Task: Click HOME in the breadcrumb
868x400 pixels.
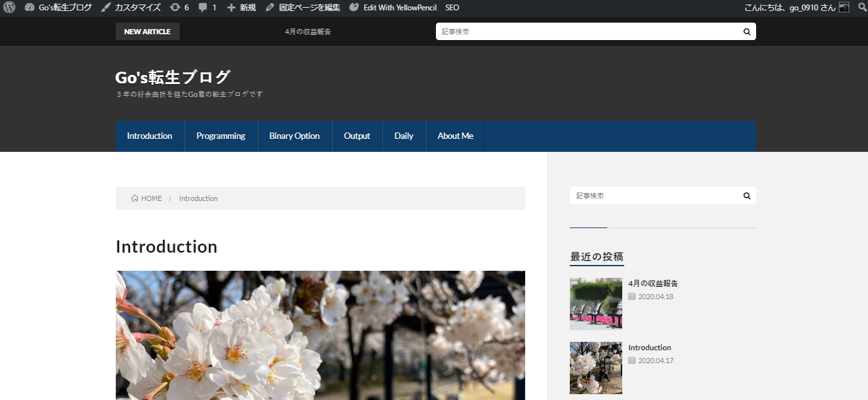Action: click(x=151, y=198)
